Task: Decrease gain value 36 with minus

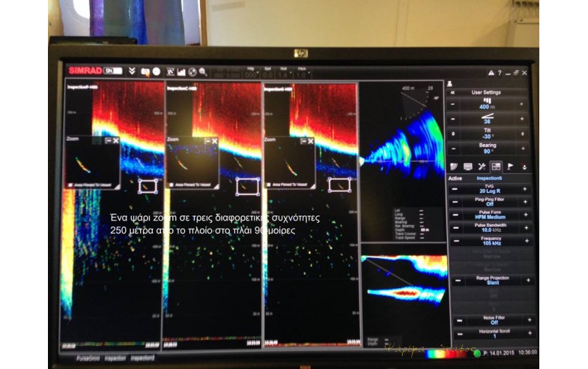Action: coord(453,119)
